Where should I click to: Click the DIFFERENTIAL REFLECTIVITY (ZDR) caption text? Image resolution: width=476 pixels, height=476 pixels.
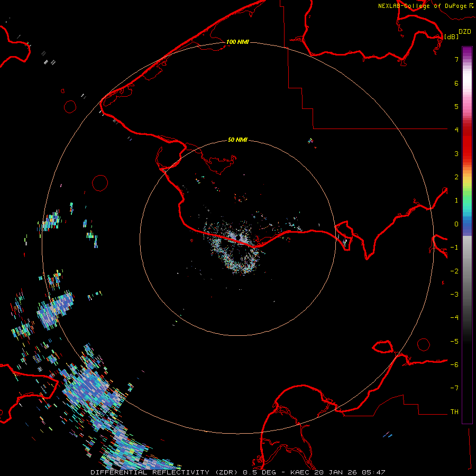point(164,472)
